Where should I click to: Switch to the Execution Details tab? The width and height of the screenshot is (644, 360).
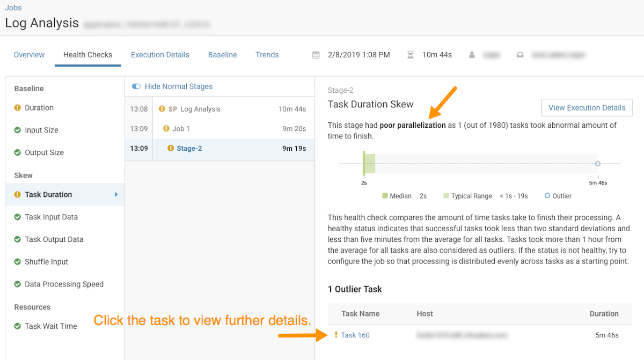click(x=160, y=55)
